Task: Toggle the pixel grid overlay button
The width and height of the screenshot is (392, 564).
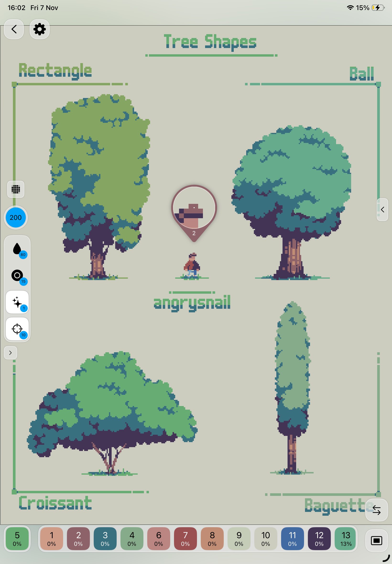Action: pos(16,189)
